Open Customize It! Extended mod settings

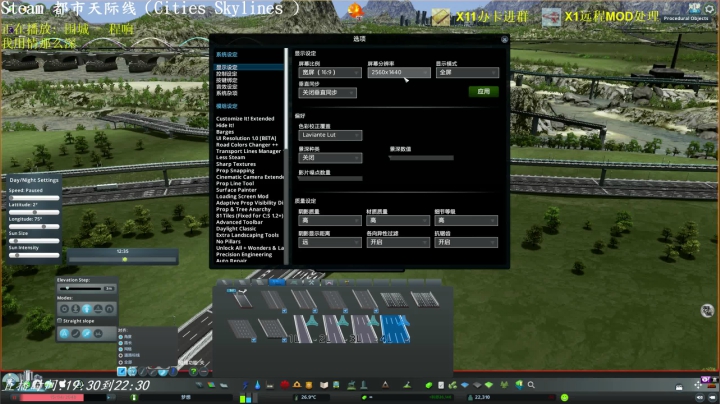coord(245,118)
